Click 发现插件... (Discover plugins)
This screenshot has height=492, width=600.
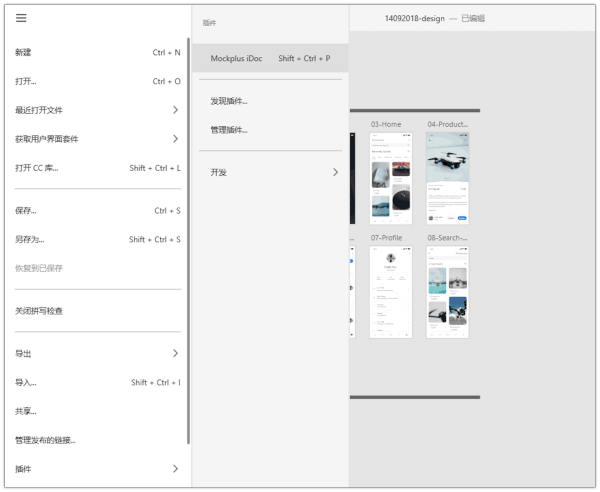click(229, 101)
